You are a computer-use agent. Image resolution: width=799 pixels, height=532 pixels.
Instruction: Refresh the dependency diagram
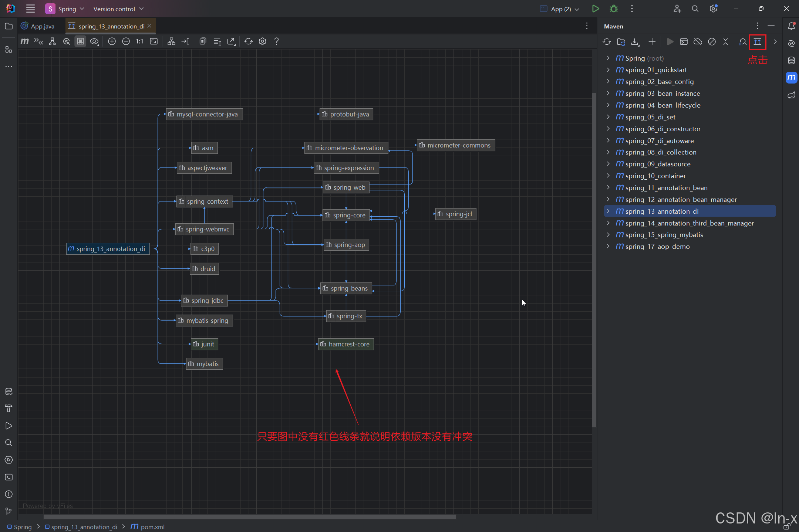(248, 41)
